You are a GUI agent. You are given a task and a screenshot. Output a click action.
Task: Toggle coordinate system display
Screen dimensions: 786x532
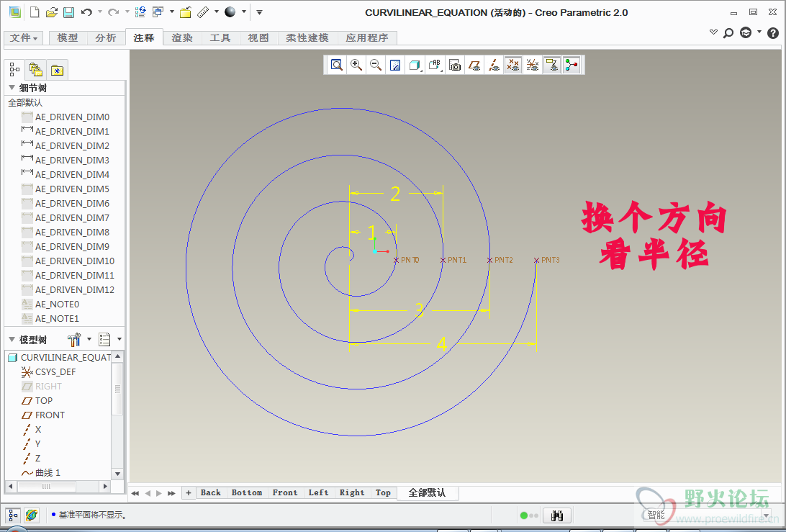point(533,65)
